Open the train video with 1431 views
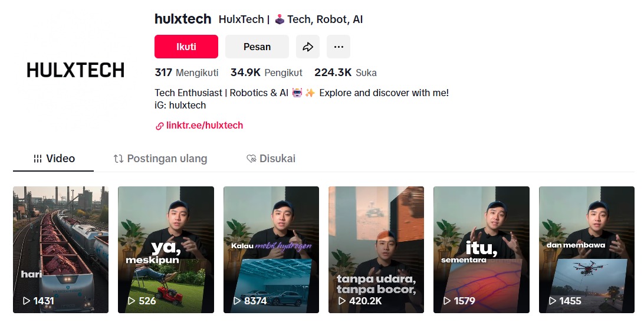The image size is (644, 322). (61, 249)
